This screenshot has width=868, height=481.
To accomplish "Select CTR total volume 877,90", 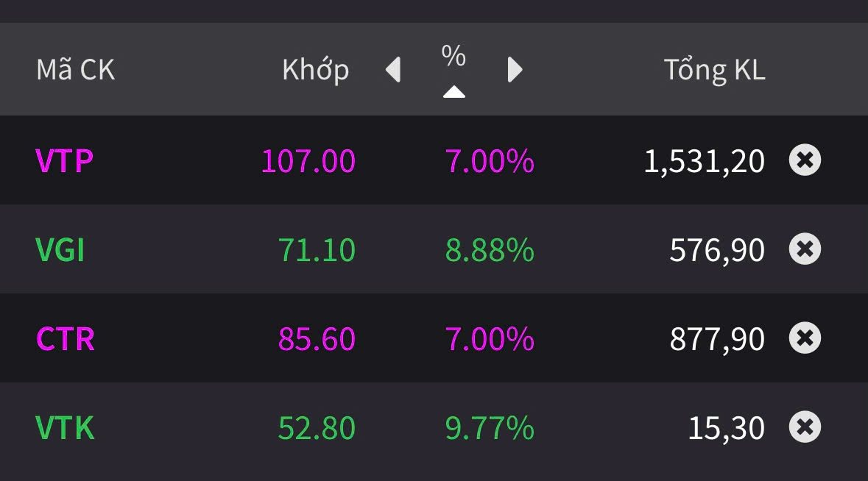I will point(716,339).
